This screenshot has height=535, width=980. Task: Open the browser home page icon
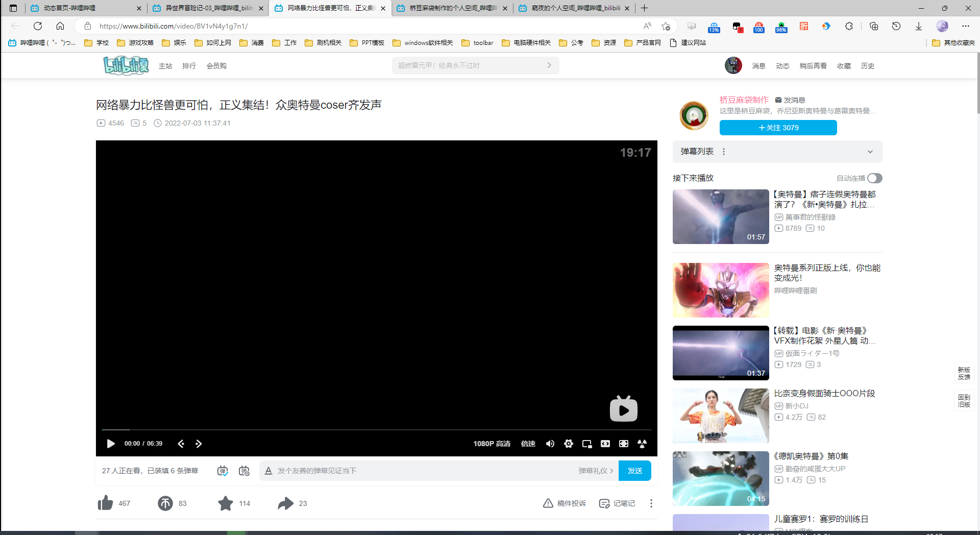[x=60, y=26]
